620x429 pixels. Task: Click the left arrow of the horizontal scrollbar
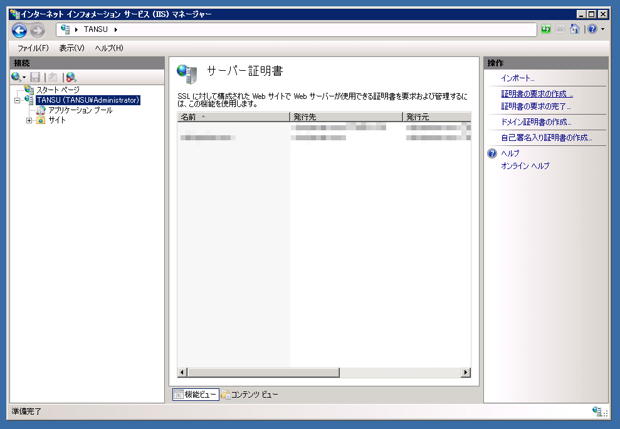click(x=182, y=372)
